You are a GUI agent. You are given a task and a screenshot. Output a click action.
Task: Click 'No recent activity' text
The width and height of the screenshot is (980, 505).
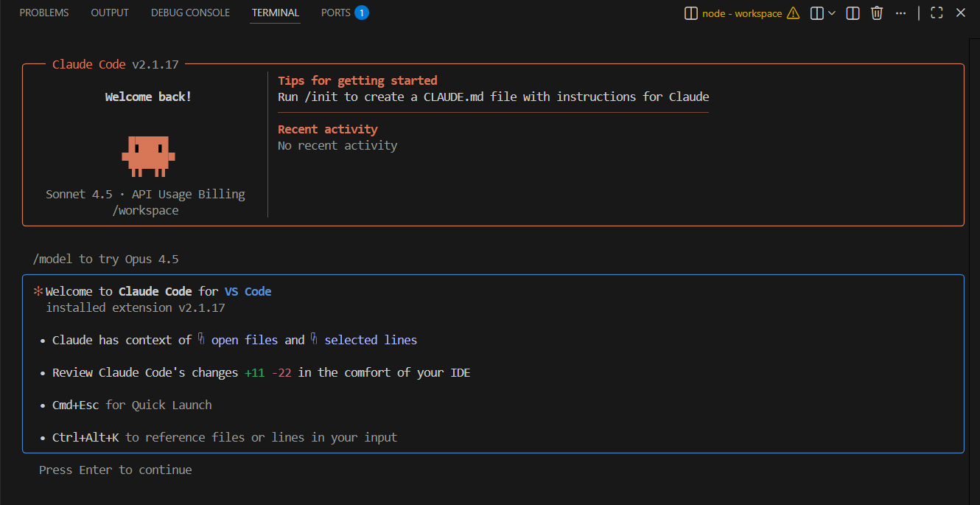click(337, 145)
